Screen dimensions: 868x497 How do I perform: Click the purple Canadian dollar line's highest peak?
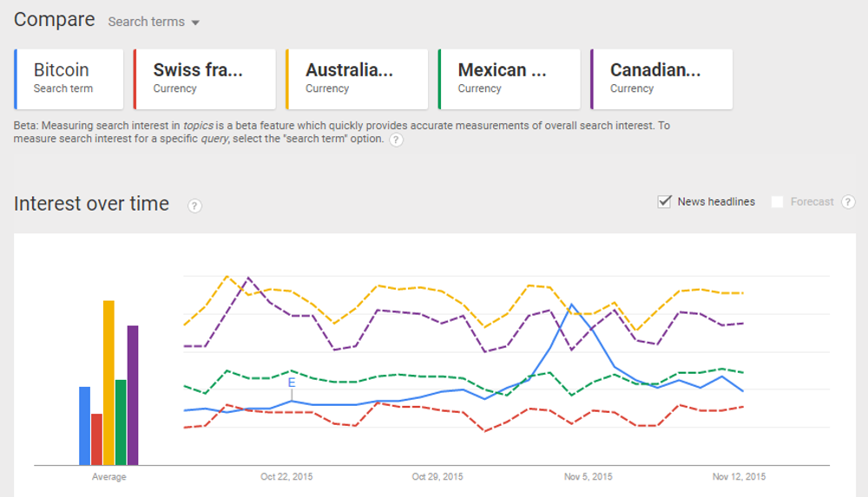[248, 278]
